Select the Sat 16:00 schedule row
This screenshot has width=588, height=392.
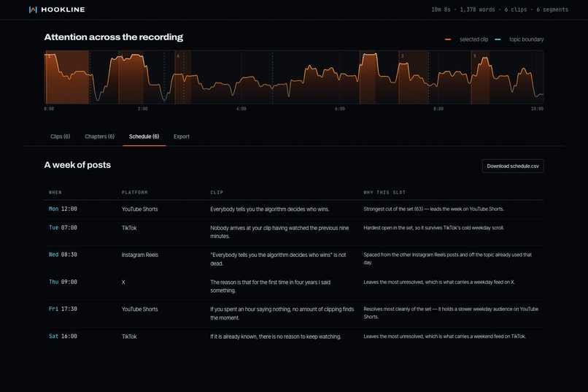(294, 337)
